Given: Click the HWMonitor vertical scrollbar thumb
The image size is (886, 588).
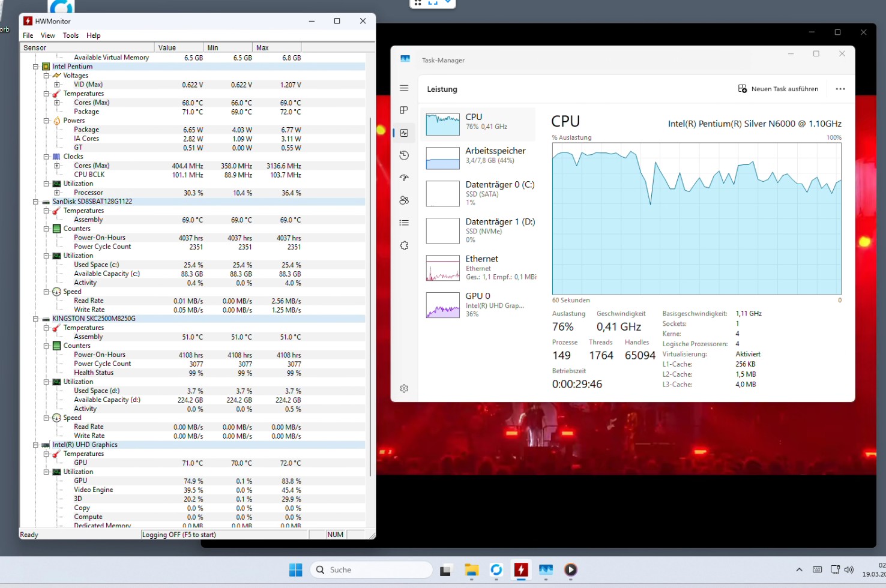Looking at the screenshot, I should pos(370,296).
